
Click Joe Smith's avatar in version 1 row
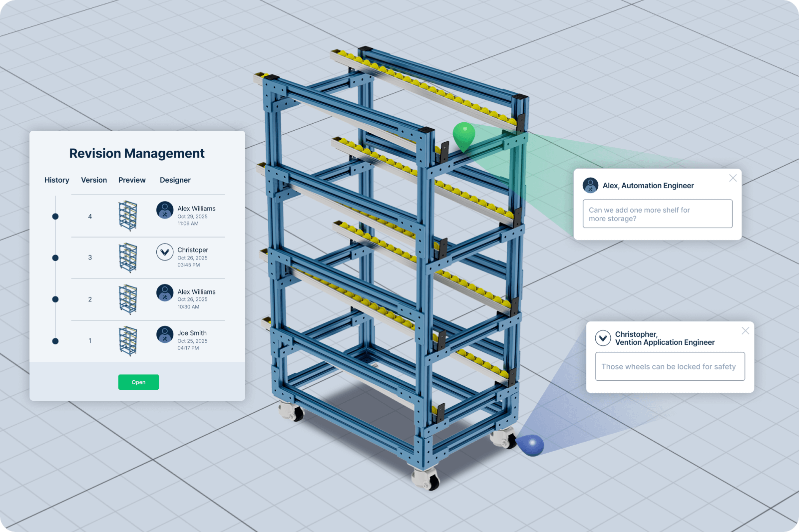point(165,334)
